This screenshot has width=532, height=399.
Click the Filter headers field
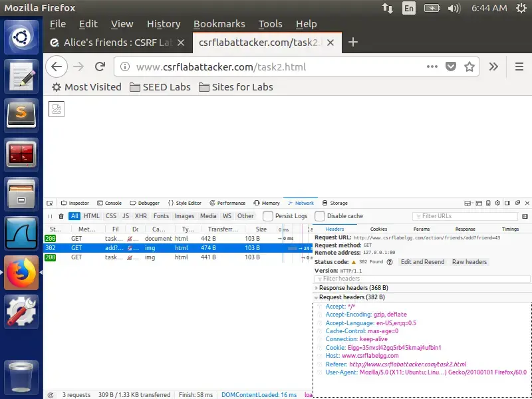[422, 279]
